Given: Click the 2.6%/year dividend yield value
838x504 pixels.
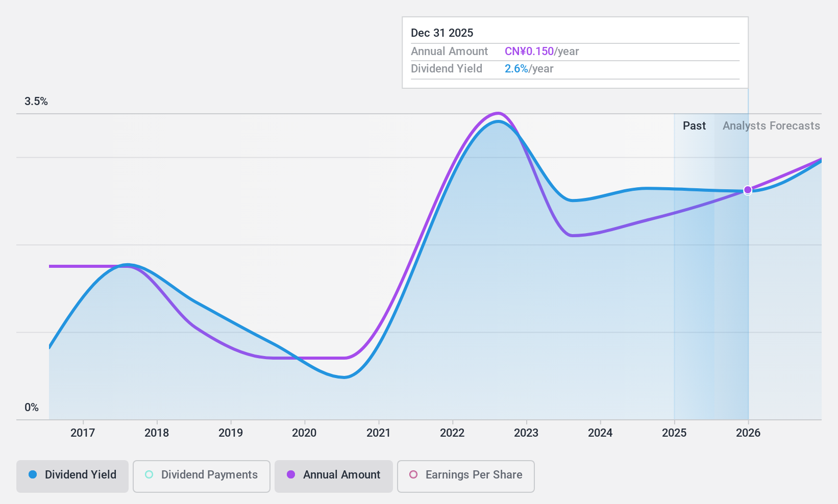Looking at the screenshot, I should tap(529, 68).
